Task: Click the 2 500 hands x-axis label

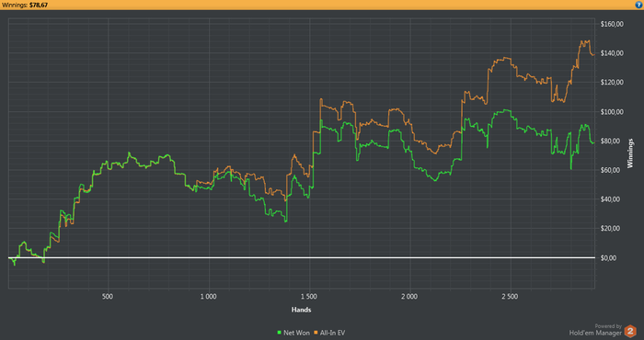Action: pyautogui.click(x=510, y=297)
